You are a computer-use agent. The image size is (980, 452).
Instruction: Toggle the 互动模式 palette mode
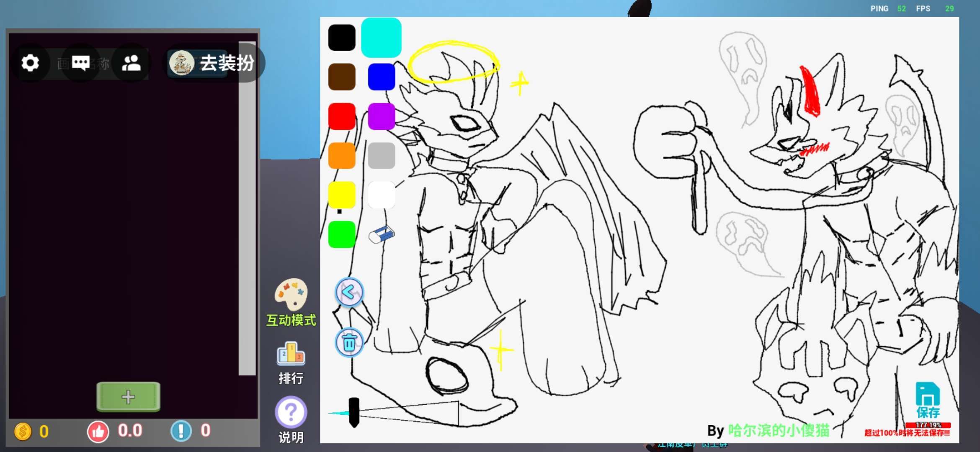(291, 295)
